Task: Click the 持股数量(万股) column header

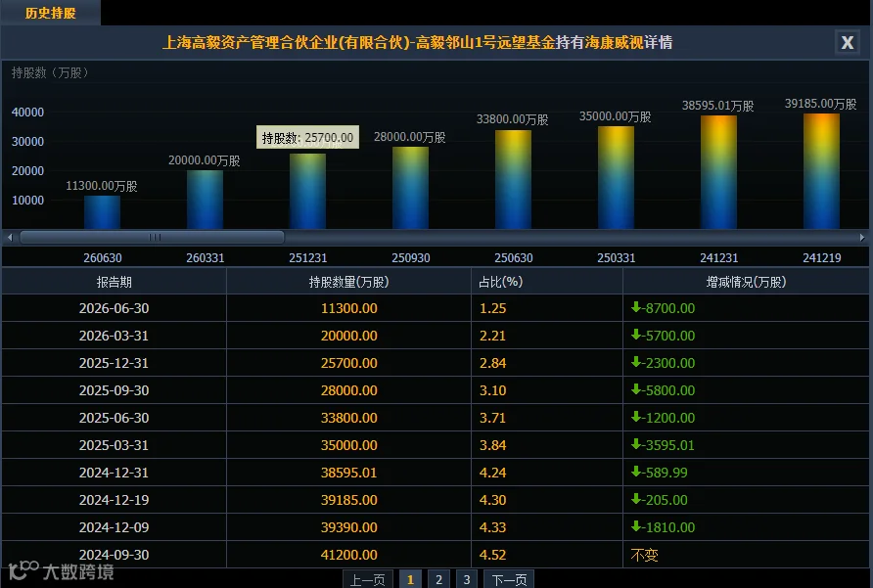Action: (349, 282)
